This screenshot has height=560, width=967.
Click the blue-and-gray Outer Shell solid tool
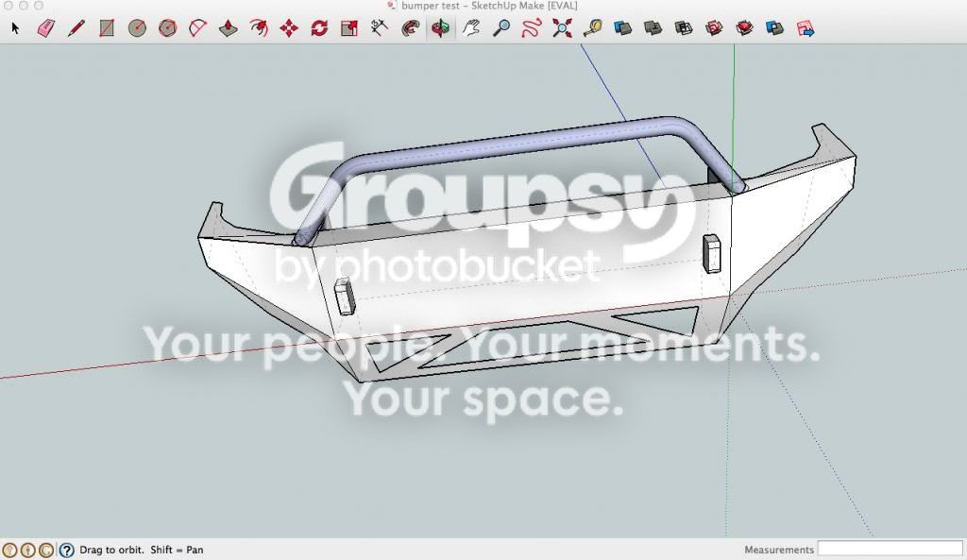pos(623,28)
